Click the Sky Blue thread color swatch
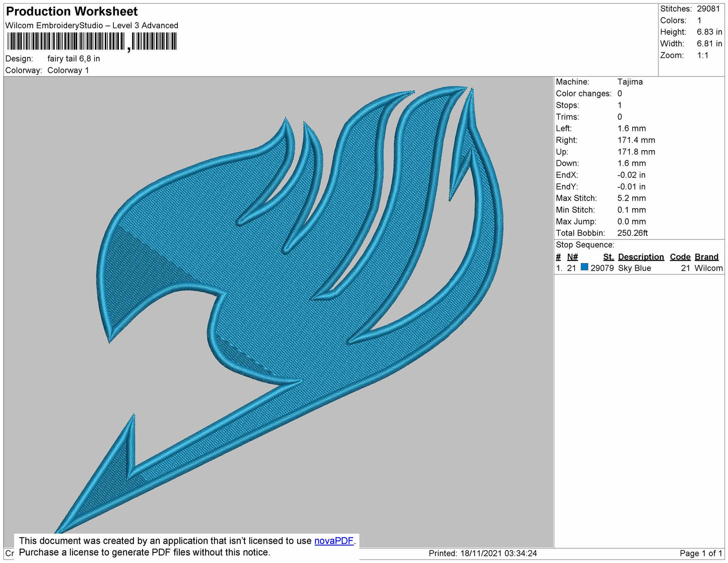 [584, 267]
